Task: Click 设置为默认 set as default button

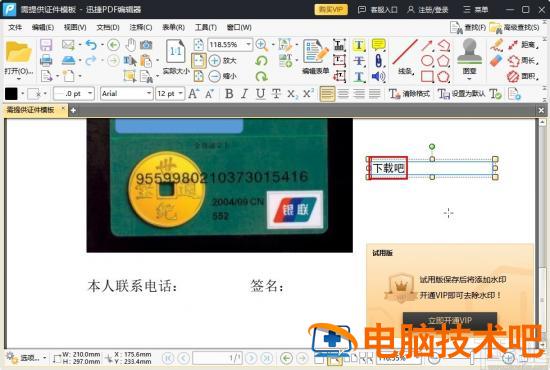Action: tap(462, 94)
